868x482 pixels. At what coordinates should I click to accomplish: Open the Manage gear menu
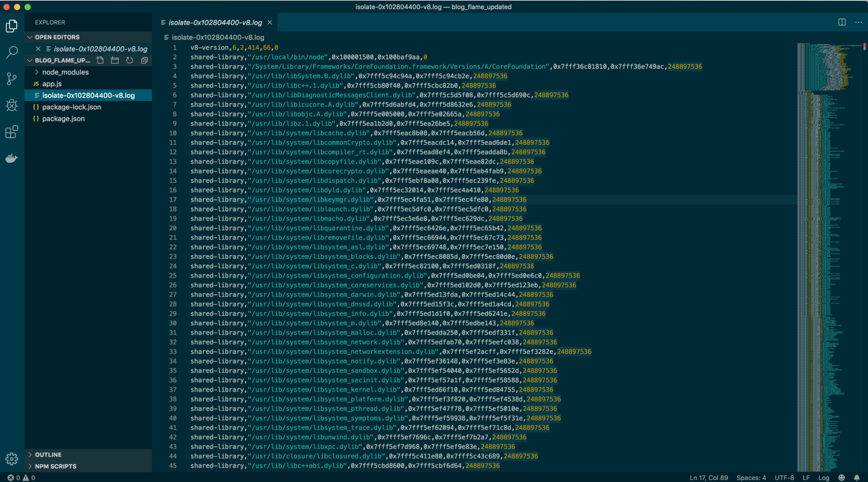(12, 459)
